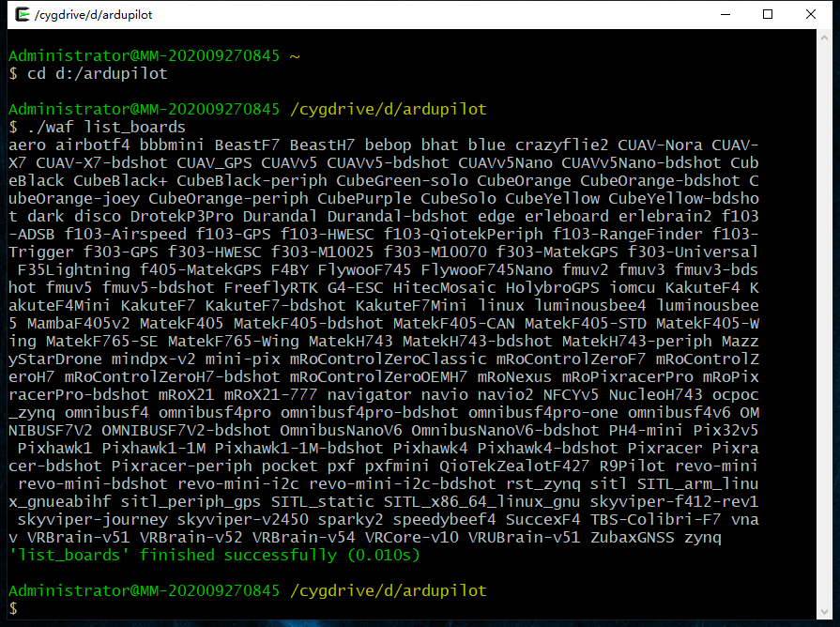
Task: Click the board name 'navigator'
Action: pos(369,394)
